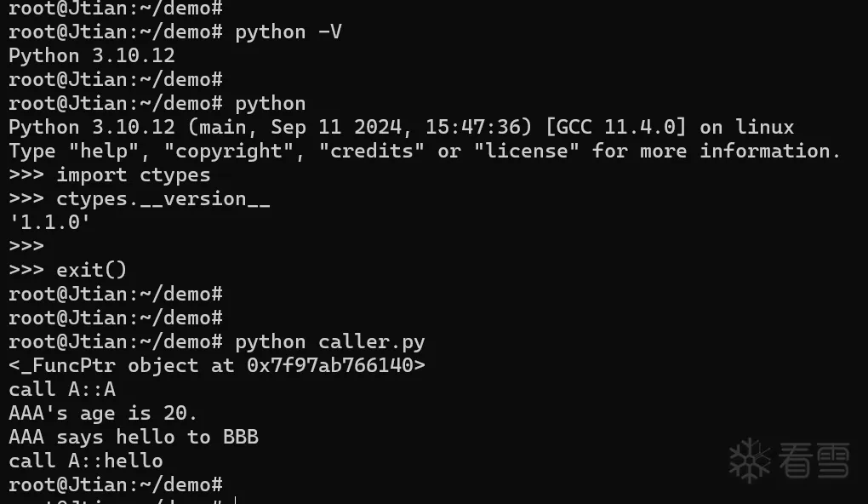Click the "AAA says hello to BBB" line
The height and width of the screenshot is (504, 868).
pyautogui.click(x=134, y=438)
